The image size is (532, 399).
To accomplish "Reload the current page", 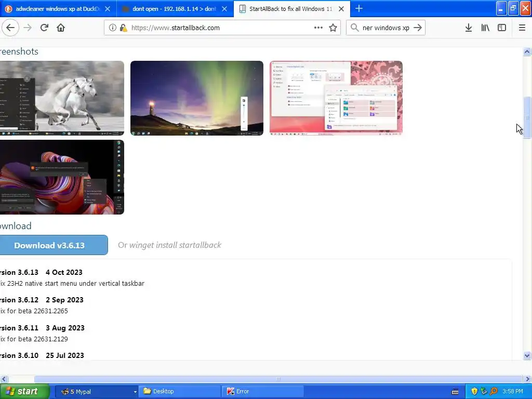I will coord(44,28).
